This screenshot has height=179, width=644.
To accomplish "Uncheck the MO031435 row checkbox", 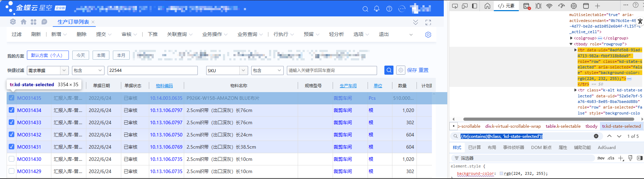I will point(12,98).
